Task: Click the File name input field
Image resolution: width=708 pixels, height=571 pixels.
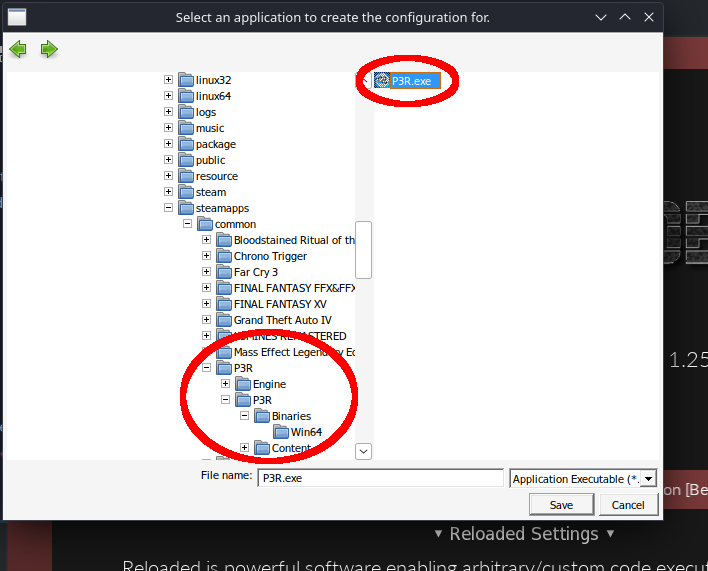Action: pyautogui.click(x=380, y=478)
